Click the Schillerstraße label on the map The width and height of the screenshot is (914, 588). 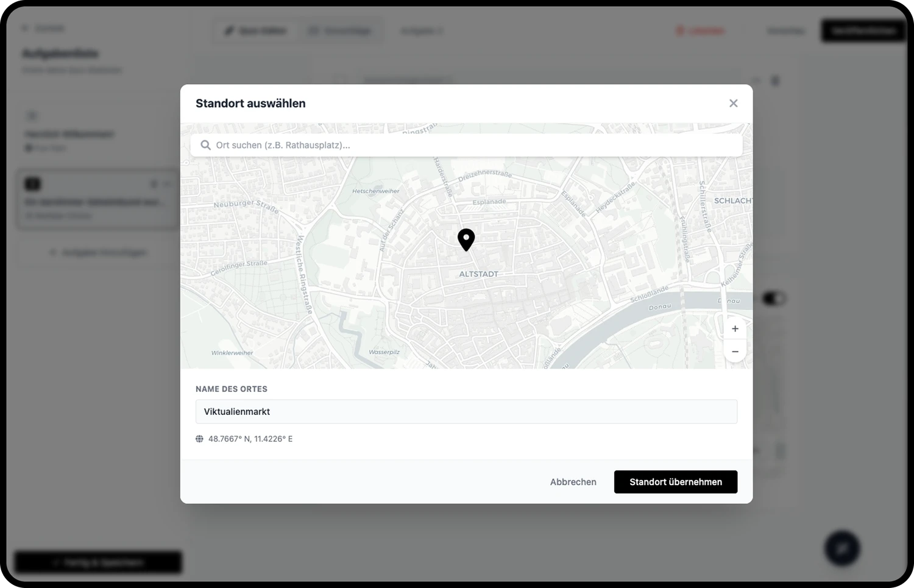(704, 207)
